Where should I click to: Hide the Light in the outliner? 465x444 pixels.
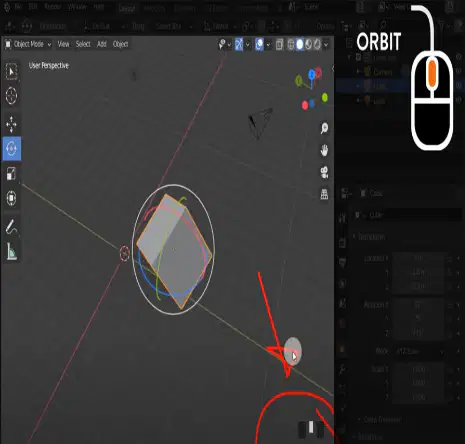(459, 100)
